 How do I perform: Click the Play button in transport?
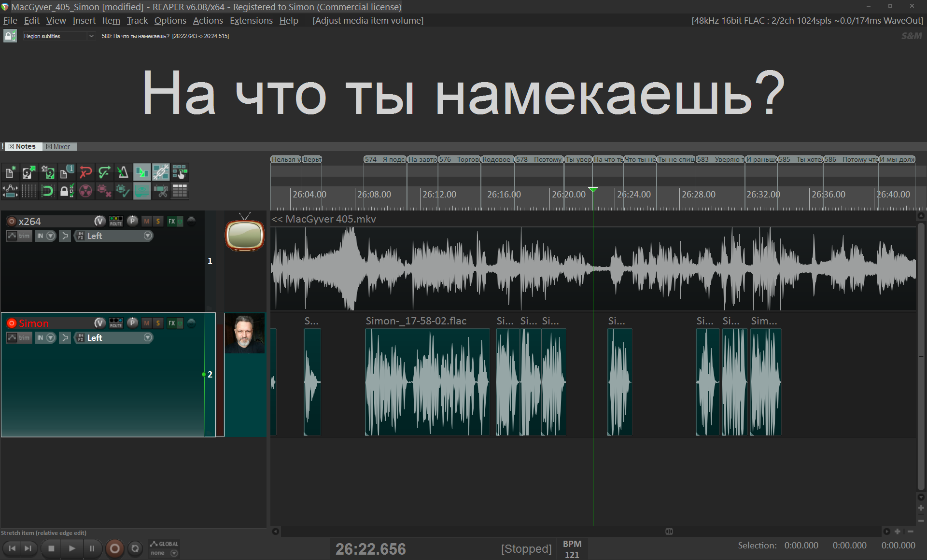[x=71, y=548]
